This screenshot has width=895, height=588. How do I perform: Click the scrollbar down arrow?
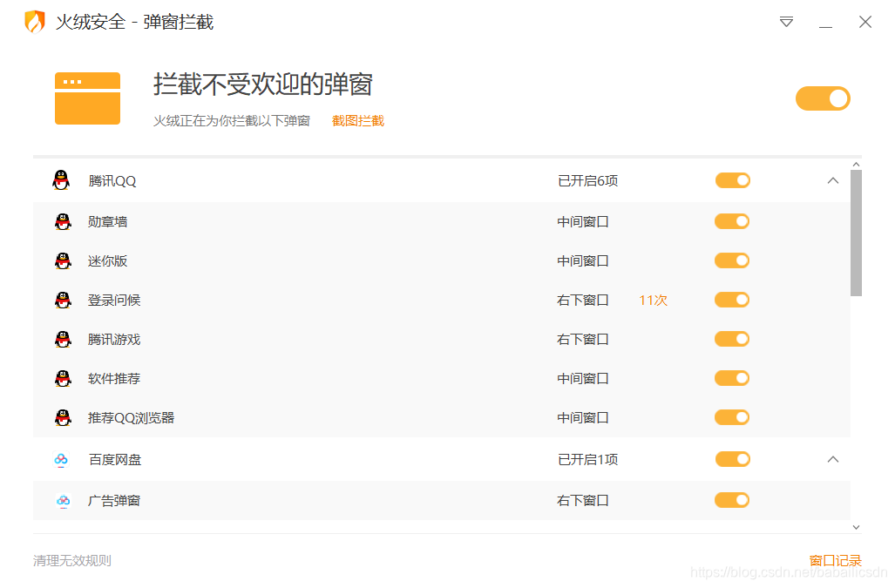[856, 528]
